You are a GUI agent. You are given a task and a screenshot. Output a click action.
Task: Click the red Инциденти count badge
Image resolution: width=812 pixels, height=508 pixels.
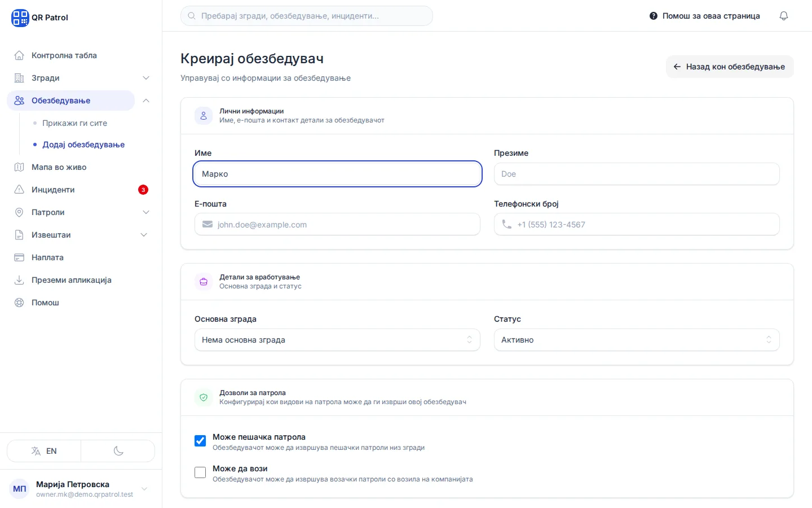coord(143,190)
